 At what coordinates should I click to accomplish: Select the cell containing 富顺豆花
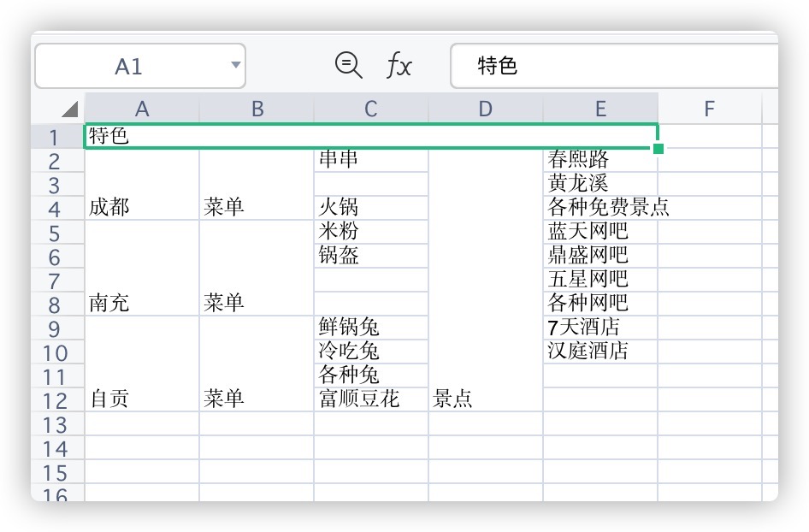[x=370, y=399]
